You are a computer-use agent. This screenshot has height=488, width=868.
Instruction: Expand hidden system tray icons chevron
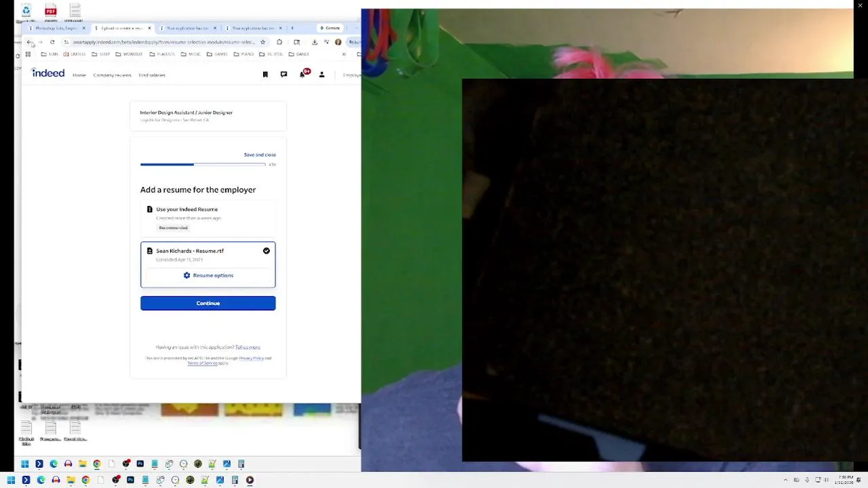click(x=786, y=480)
